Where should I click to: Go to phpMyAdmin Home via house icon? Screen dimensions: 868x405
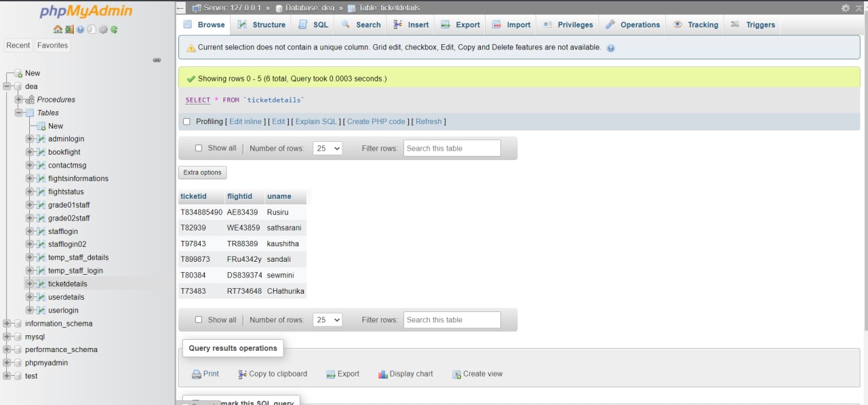[x=58, y=29]
